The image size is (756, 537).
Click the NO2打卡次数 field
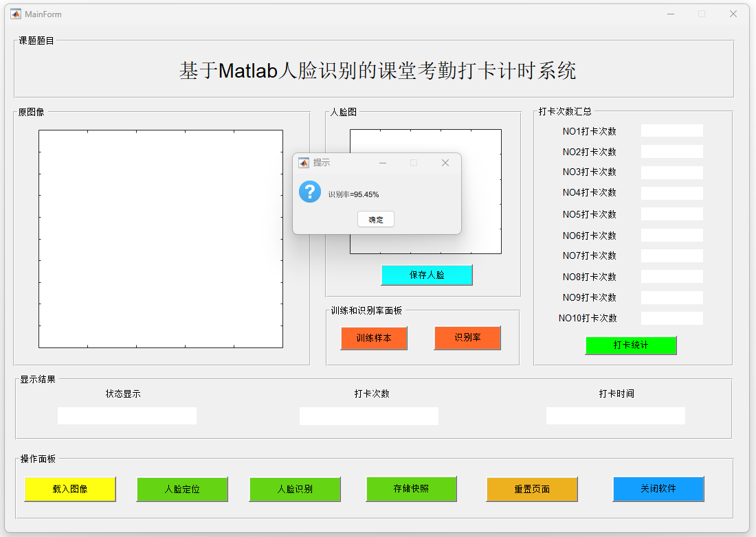pos(671,152)
